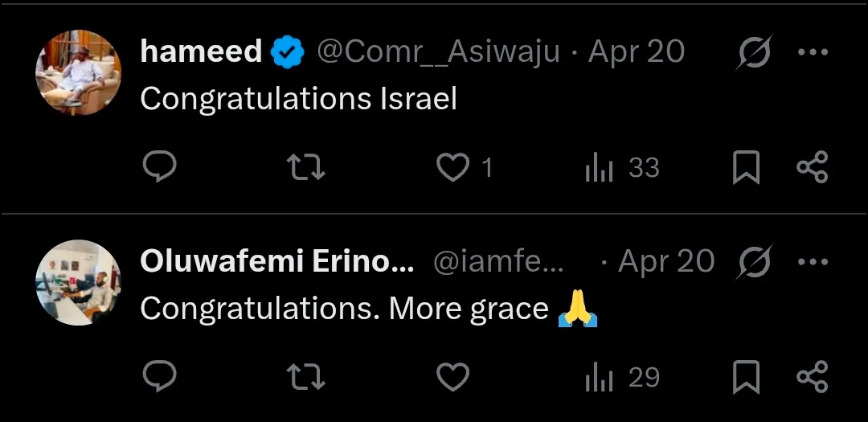
Task: Open Oluwafemi Erino's profile picture
Action: [x=78, y=282]
